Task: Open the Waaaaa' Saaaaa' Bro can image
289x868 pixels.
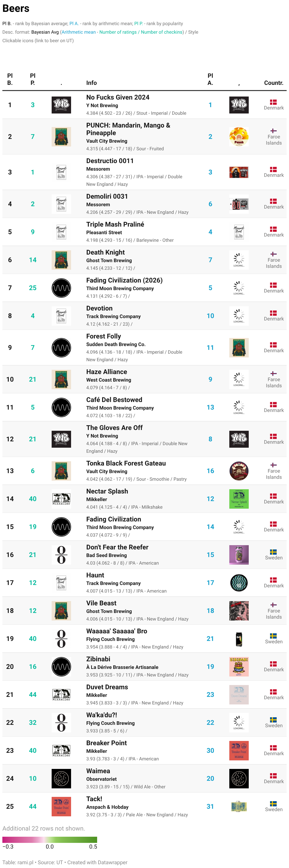Action: [x=239, y=639]
